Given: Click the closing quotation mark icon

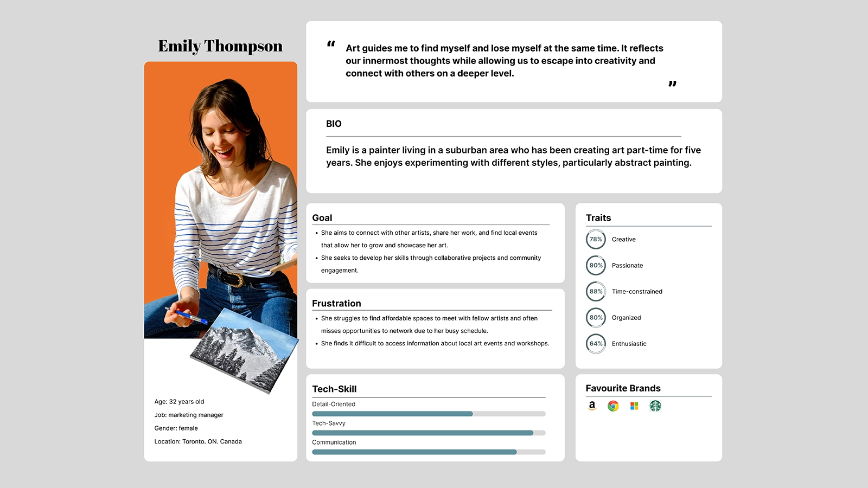Looking at the screenshot, I should coord(672,84).
